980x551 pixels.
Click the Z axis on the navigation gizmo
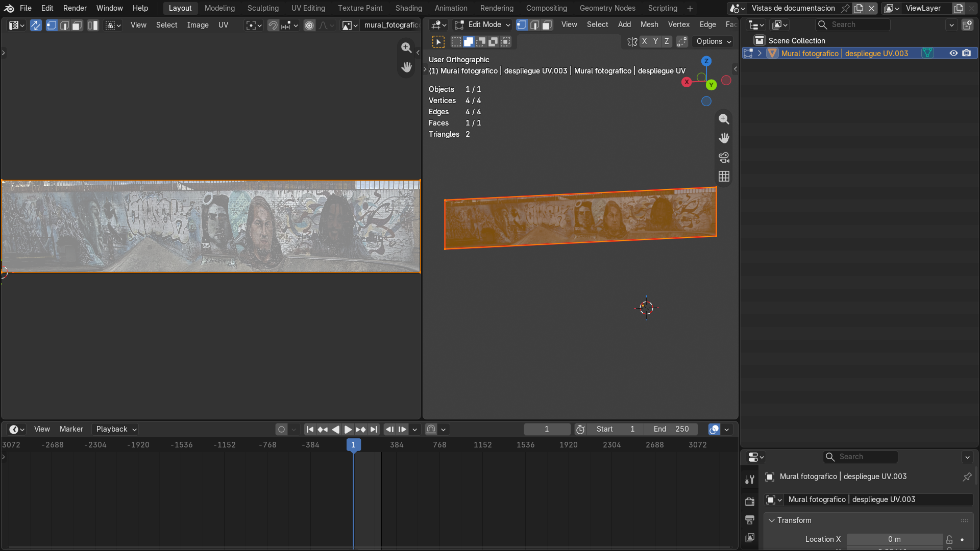pos(706,61)
